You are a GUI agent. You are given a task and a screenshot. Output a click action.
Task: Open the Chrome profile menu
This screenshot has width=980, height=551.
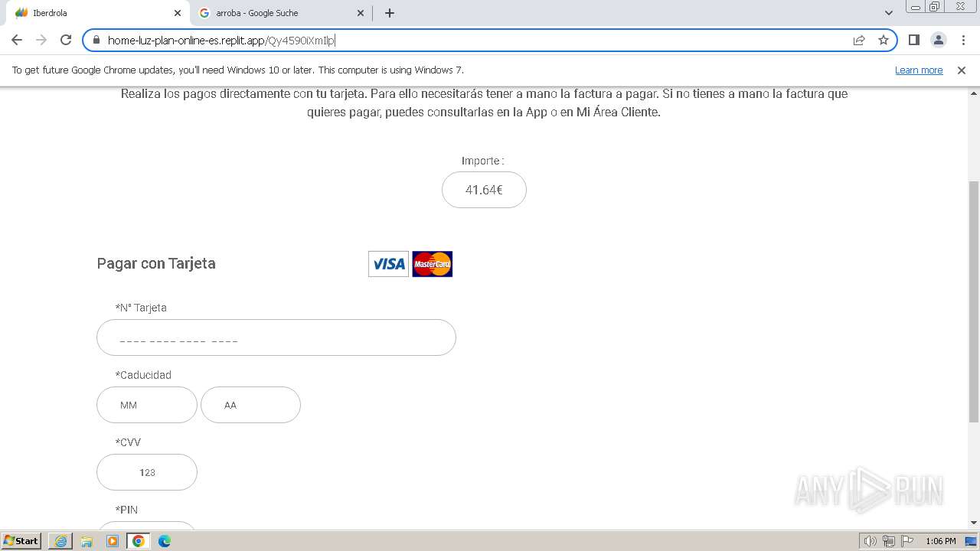(x=938, y=40)
